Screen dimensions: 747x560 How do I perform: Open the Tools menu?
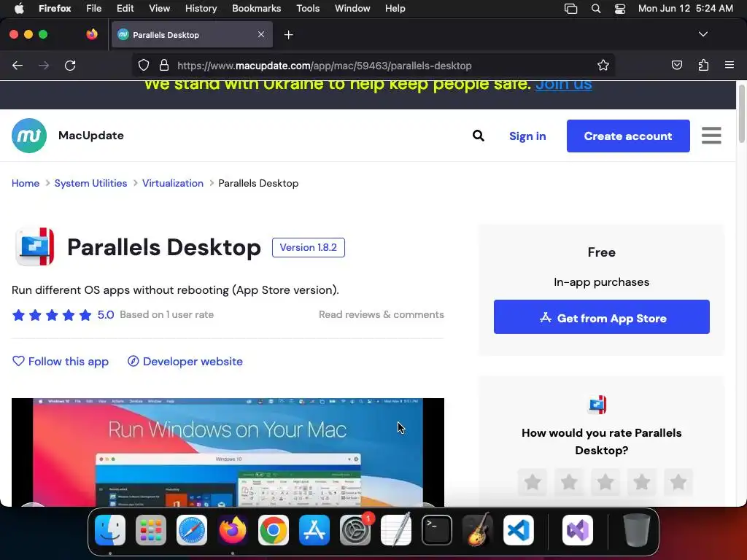point(308,9)
